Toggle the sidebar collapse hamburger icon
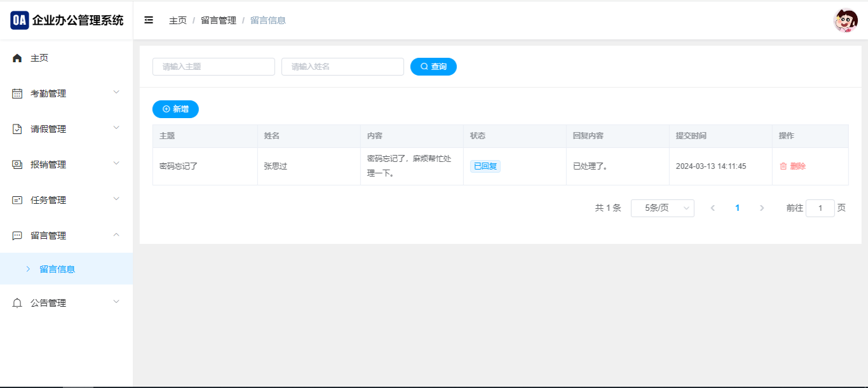This screenshot has height=388, width=868. pyautogui.click(x=149, y=20)
